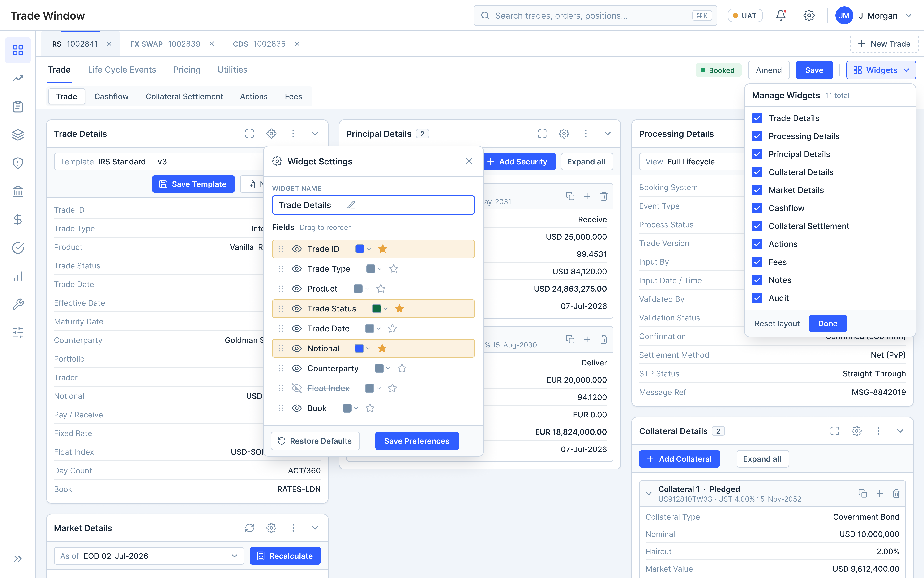924x578 pixels.
Task: Collapse the Collateral 1 Pledged row
Action: 648,494
